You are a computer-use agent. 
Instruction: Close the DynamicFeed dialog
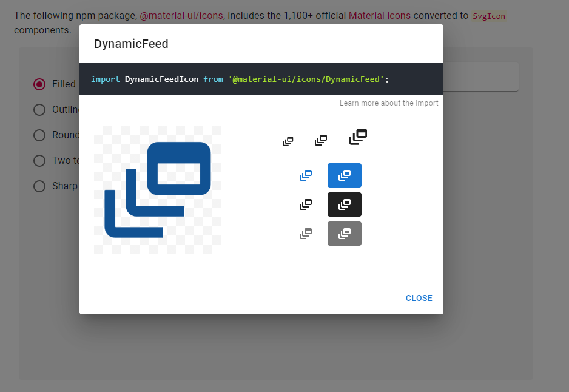click(419, 298)
